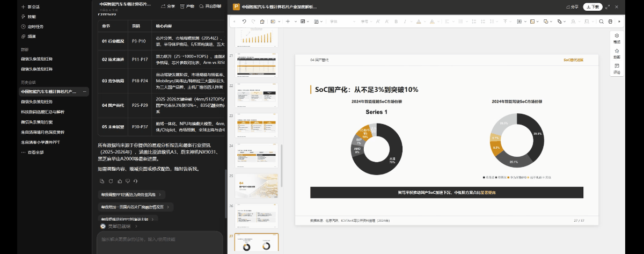The width and height of the screenshot is (644, 254).
Task: Click toolbar's left scroll arrow
Action: tap(234, 21)
